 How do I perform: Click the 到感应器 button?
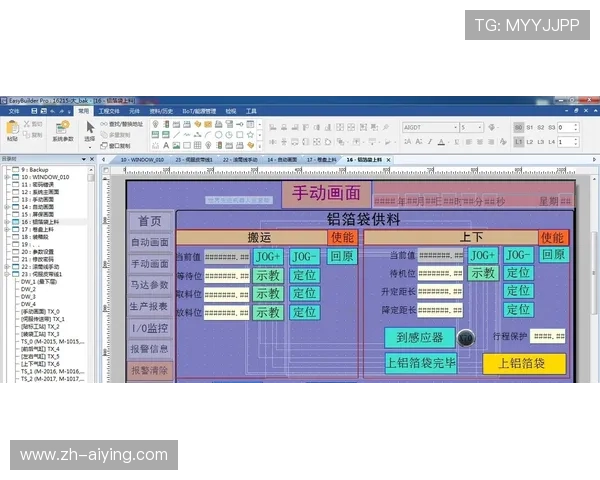[x=420, y=338]
